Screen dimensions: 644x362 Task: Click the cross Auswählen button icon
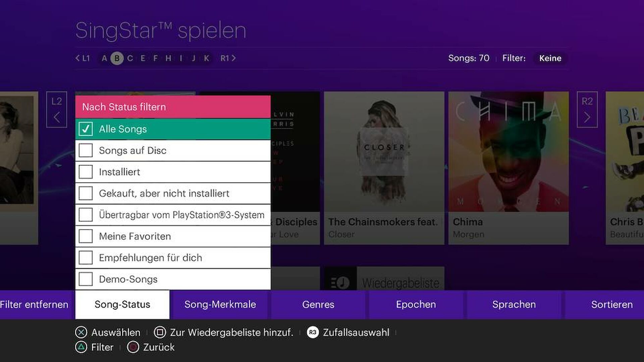(81, 332)
